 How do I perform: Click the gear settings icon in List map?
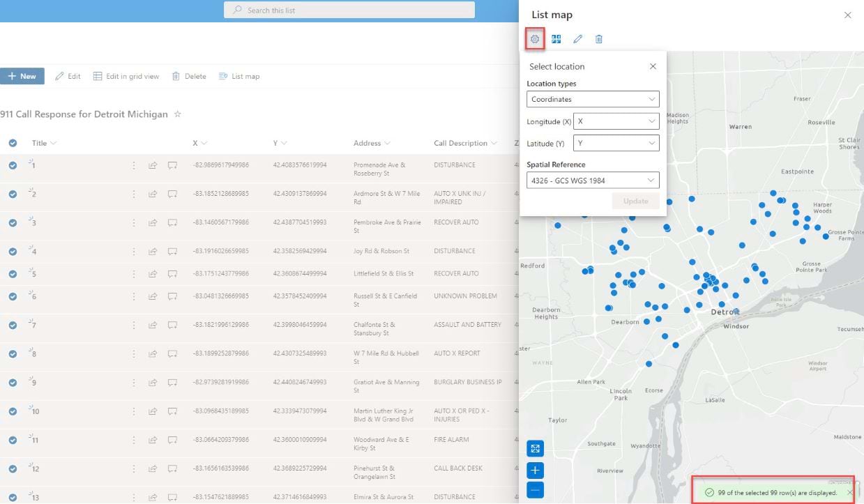coord(535,39)
